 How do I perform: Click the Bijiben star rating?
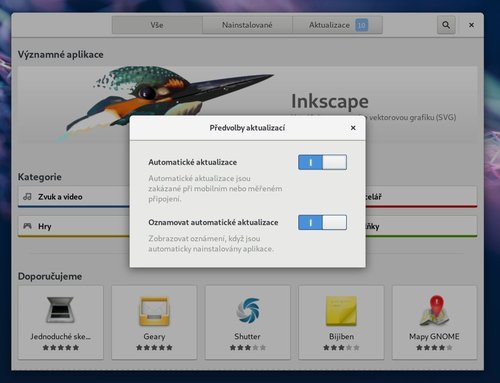click(341, 348)
